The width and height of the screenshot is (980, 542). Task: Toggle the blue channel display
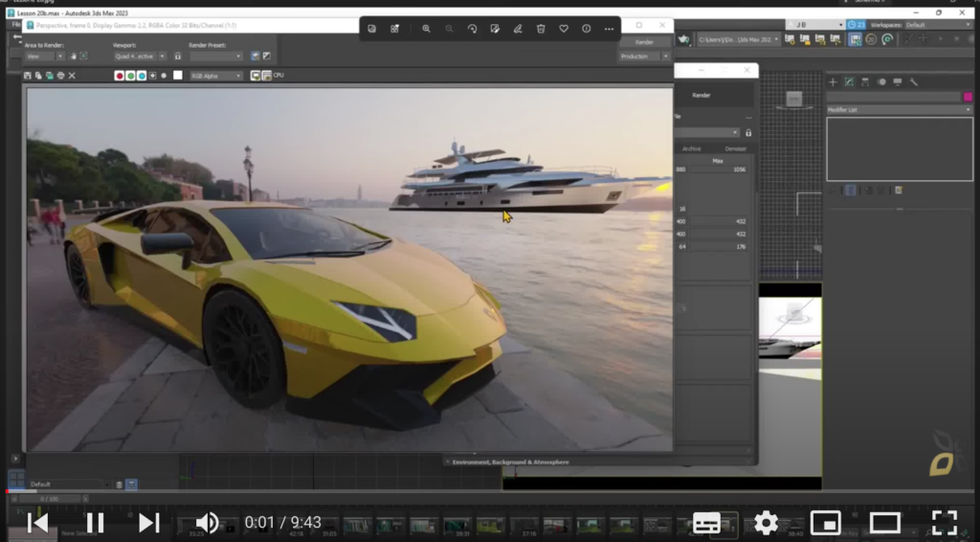pos(142,76)
